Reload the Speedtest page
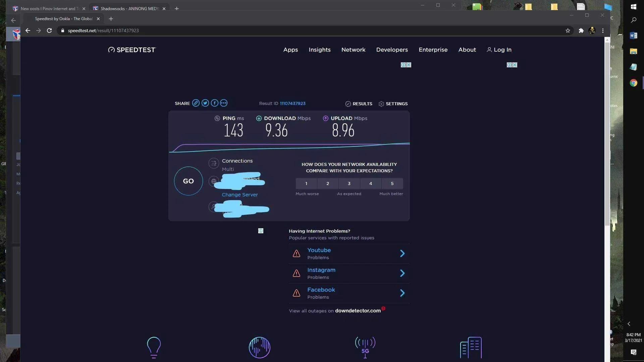The width and height of the screenshot is (644, 362). pos(49,31)
